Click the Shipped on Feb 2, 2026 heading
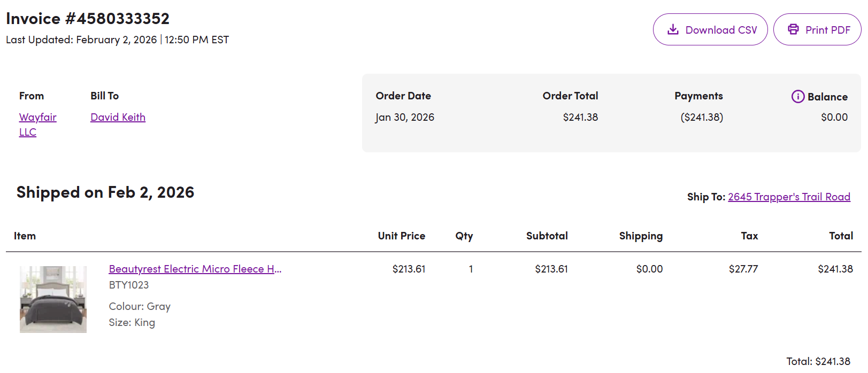This screenshot has width=868, height=373. [105, 192]
